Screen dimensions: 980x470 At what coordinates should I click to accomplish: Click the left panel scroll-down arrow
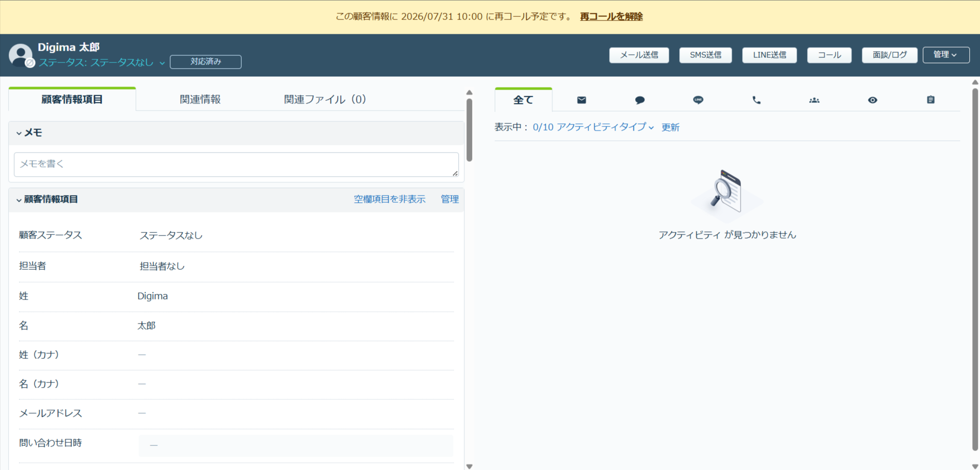pyautogui.click(x=469, y=466)
